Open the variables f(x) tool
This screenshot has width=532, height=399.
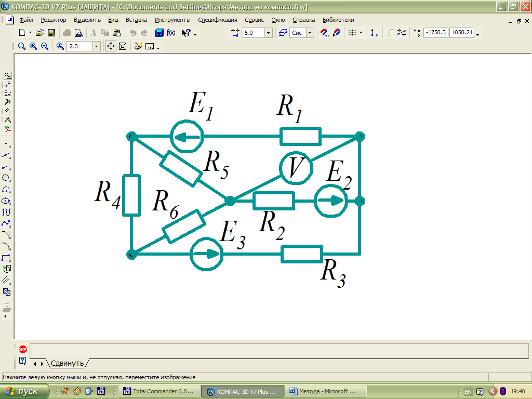[x=171, y=33]
